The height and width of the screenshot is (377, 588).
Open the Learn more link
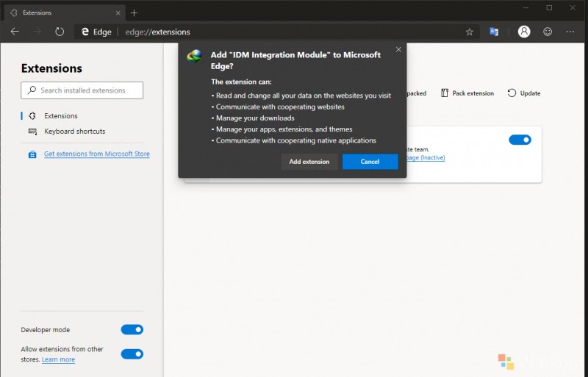click(x=58, y=359)
